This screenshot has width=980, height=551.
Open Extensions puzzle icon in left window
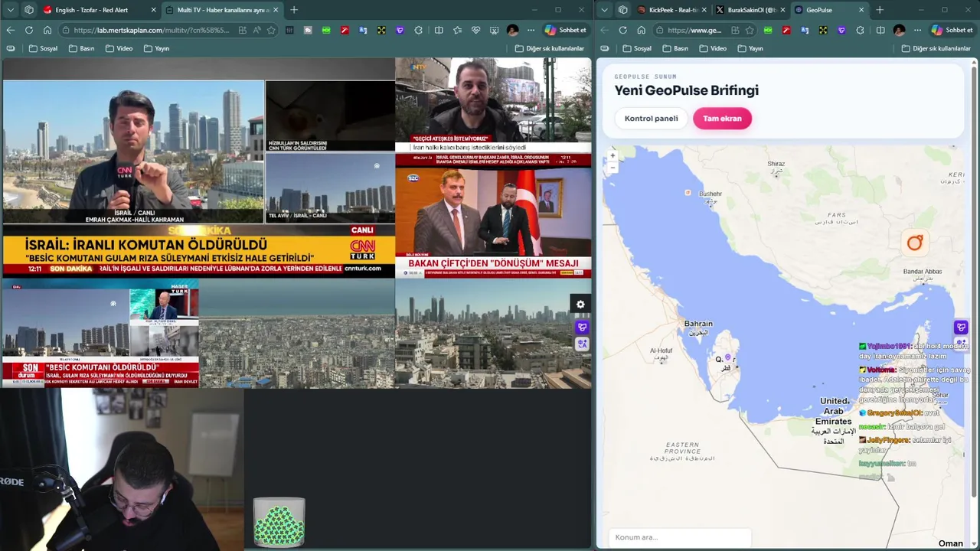click(x=418, y=30)
